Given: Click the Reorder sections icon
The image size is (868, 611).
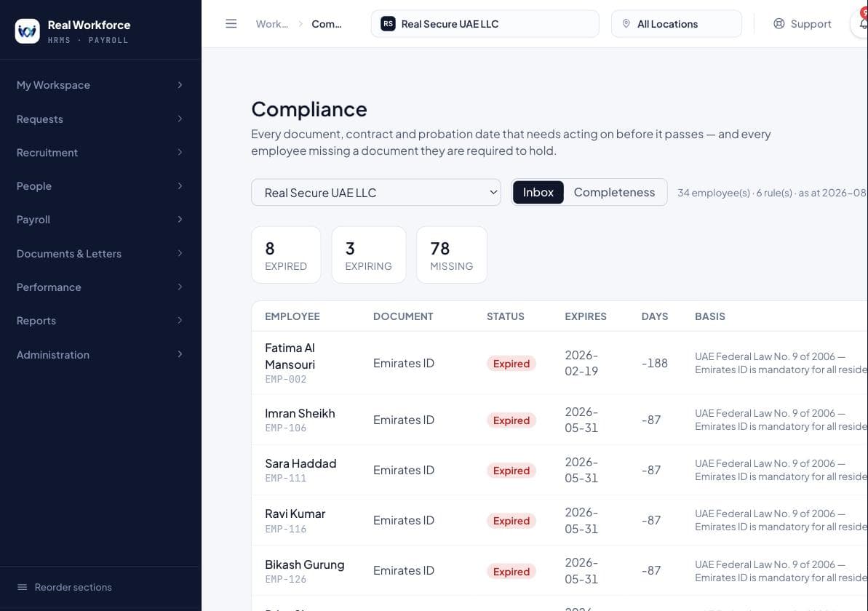Looking at the screenshot, I should 22,587.
